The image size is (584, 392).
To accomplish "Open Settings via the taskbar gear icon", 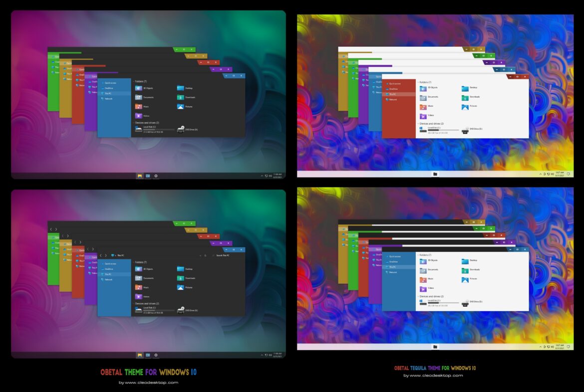I will [x=156, y=175].
